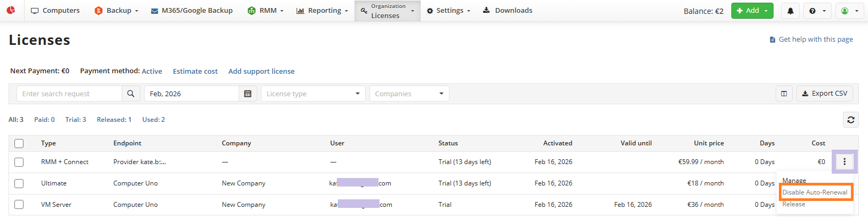868x217 pixels.
Task: Click the three-dot menu for RMM + Connect
Action: (845, 161)
